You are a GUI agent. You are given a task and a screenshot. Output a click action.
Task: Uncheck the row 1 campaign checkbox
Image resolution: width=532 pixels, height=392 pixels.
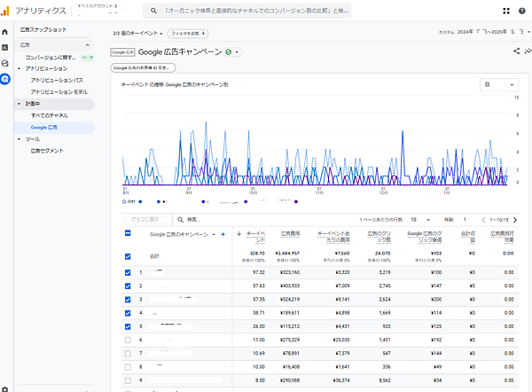click(x=128, y=271)
